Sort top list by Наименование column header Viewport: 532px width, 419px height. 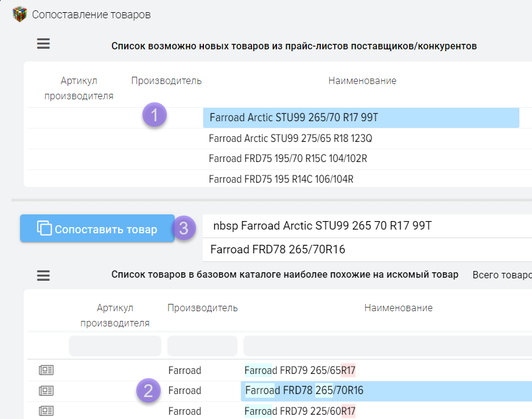(362, 81)
